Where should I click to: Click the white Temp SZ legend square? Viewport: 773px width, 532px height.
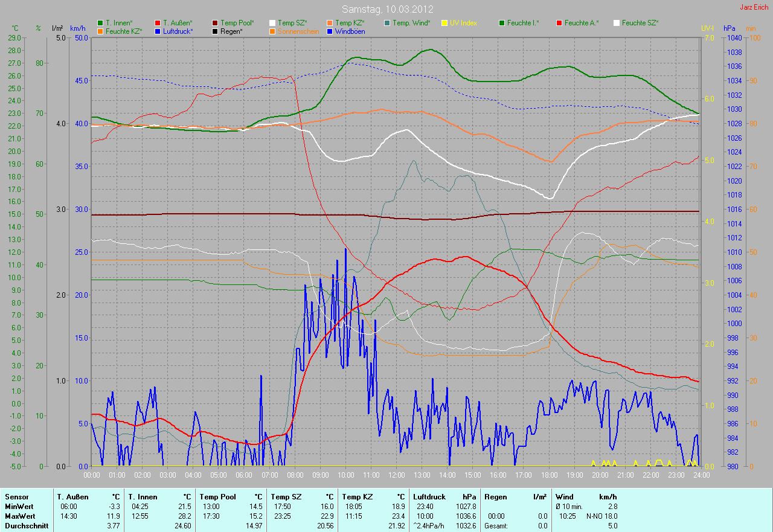272,23
